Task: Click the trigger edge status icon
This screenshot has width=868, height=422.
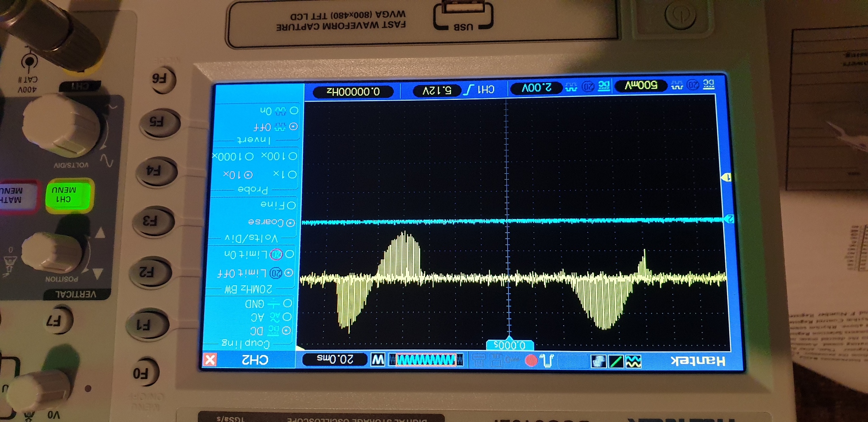Action: point(548,360)
